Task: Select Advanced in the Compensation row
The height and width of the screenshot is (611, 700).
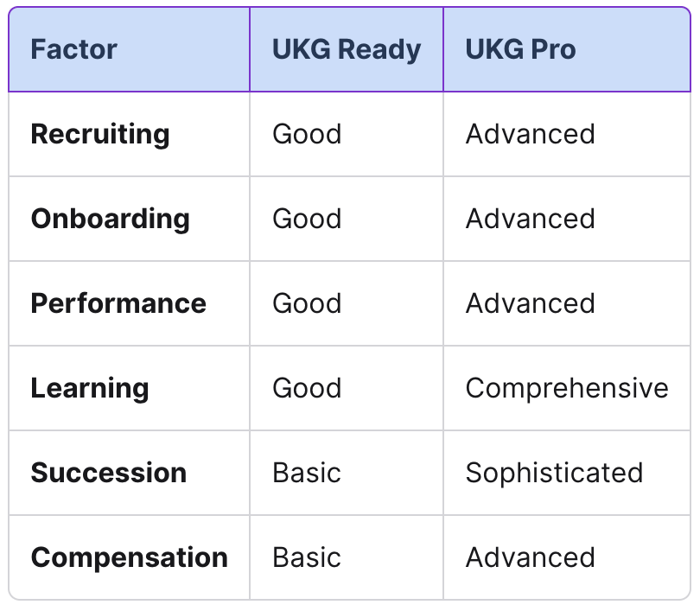Action: [x=531, y=557]
